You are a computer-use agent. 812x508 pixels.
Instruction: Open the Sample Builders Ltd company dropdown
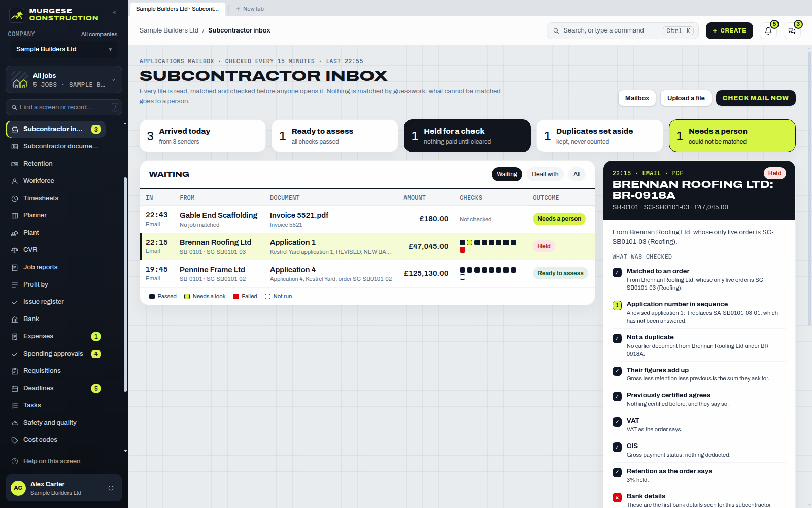tap(64, 49)
